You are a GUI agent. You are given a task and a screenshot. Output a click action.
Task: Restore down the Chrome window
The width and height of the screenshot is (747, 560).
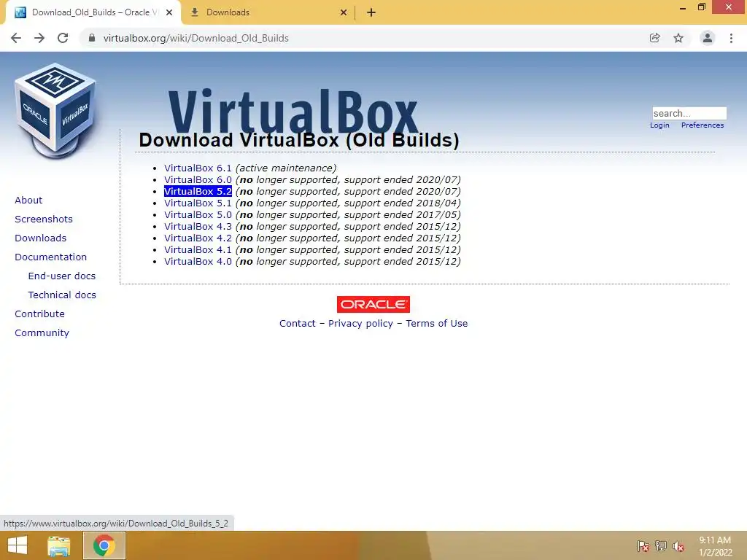point(701,7)
